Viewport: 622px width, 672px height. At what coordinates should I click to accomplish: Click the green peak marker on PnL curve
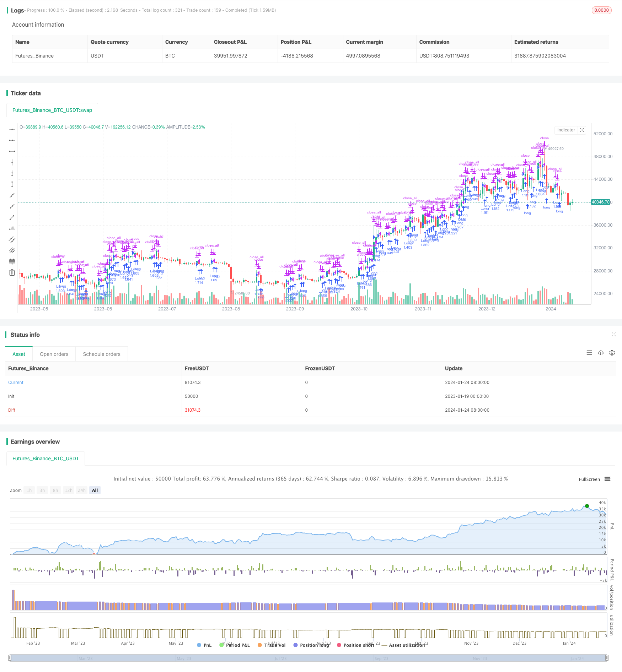pyautogui.click(x=587, y=506)
